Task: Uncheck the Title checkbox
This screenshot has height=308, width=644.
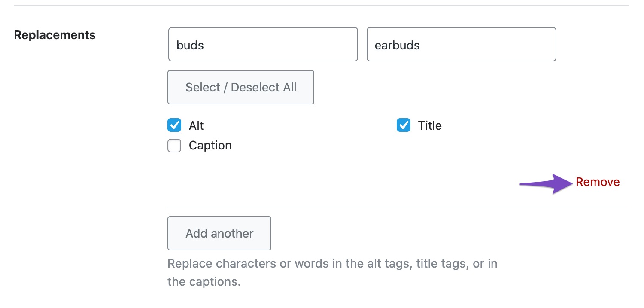Action: click(x=404, y=125)
